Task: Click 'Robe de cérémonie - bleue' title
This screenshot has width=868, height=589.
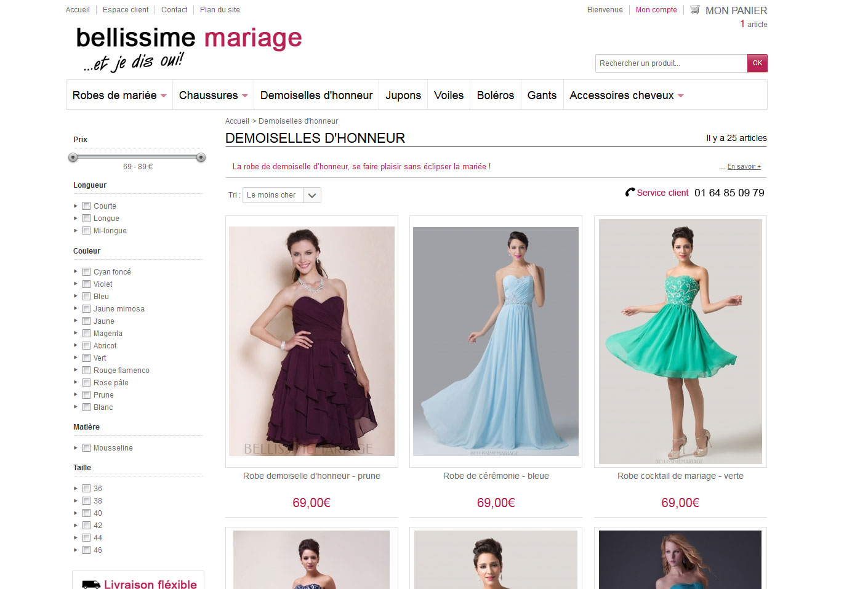Action: 496,476
